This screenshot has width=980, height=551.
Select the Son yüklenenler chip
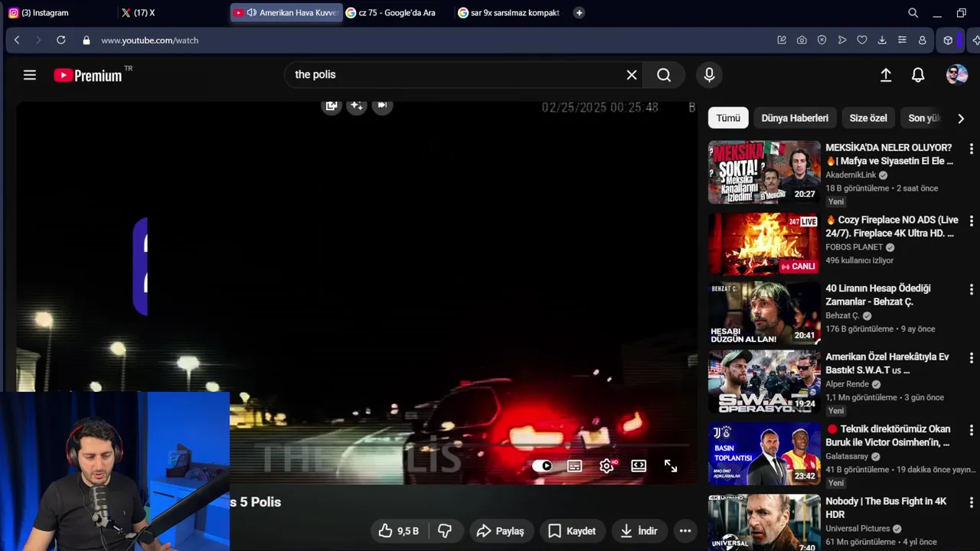(x=924, y=118)
